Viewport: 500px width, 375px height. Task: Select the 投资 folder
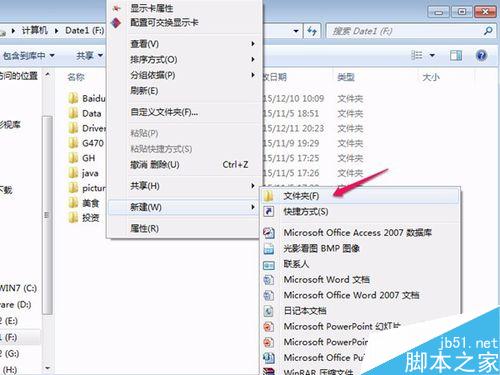pyautogui.click(x=90, y=218)
